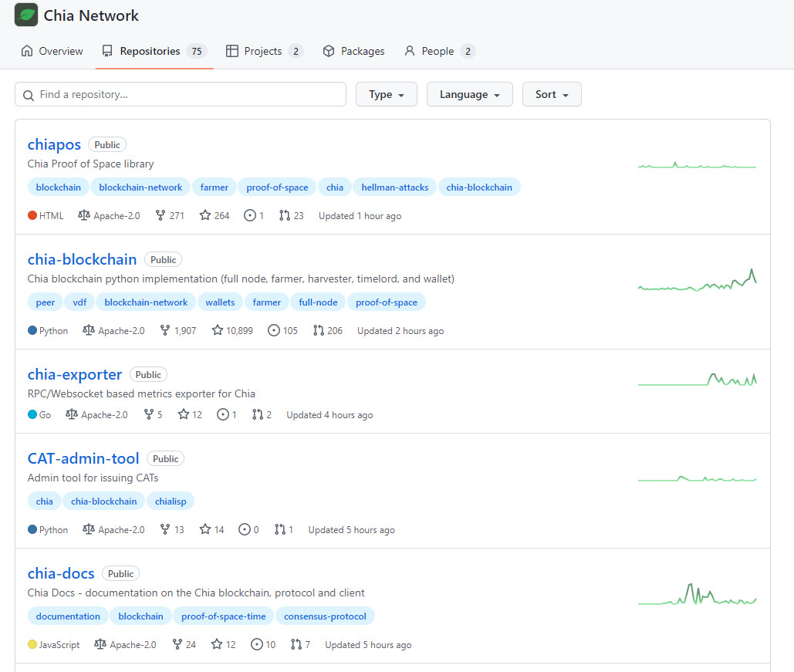
Task: Click the blockchain-network tag in chiapos row
Action: tap(140, 187)
